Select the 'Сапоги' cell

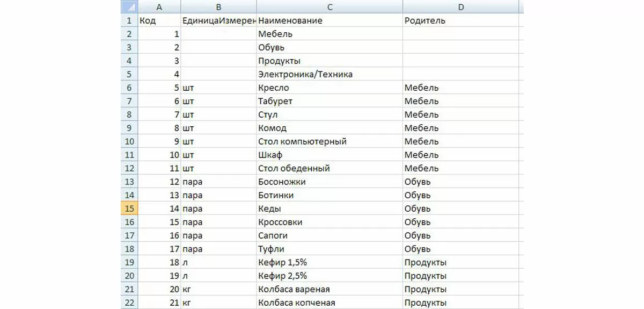coord(330,235)
